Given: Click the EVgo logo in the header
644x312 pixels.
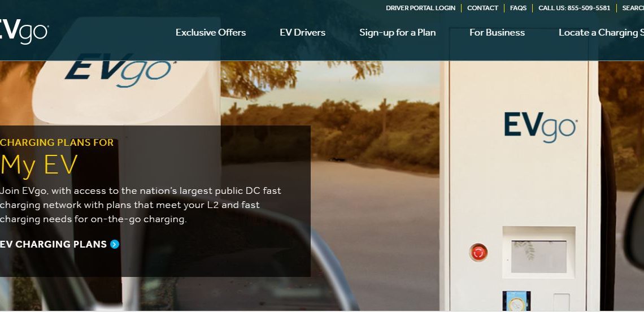Looking at the screenshot, I should pyautogui.click(x=24, y=32).
